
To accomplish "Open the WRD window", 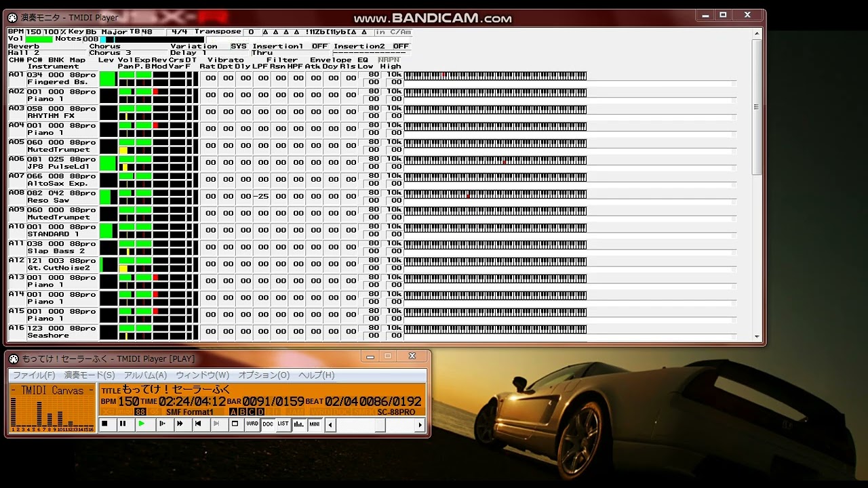I will tap(252, 424).
